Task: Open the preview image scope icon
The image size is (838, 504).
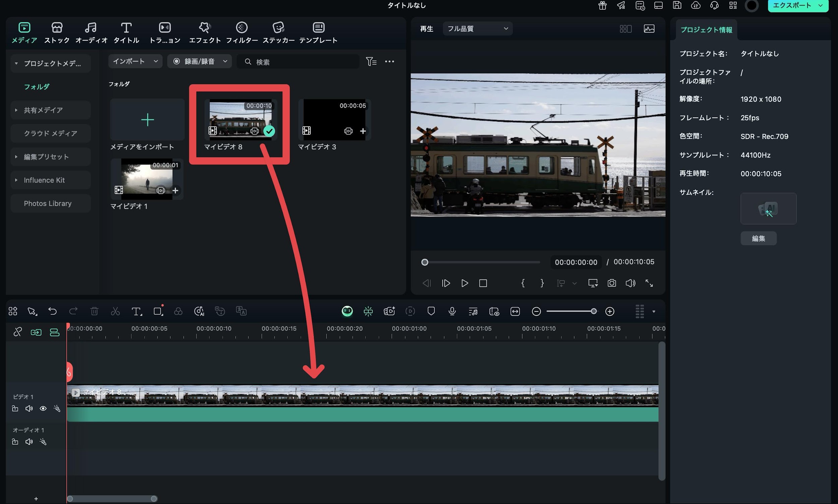Action: coord(649,29)
